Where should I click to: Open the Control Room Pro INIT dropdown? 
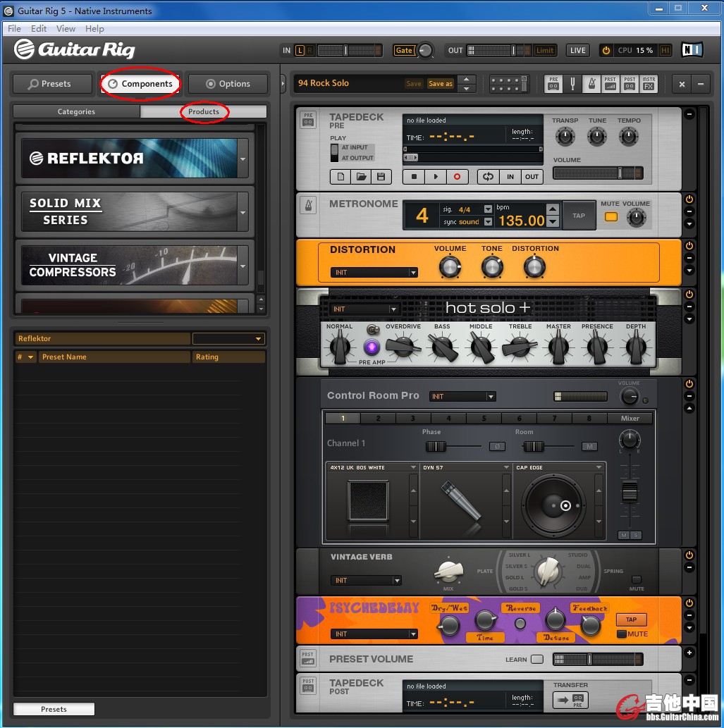462,397
